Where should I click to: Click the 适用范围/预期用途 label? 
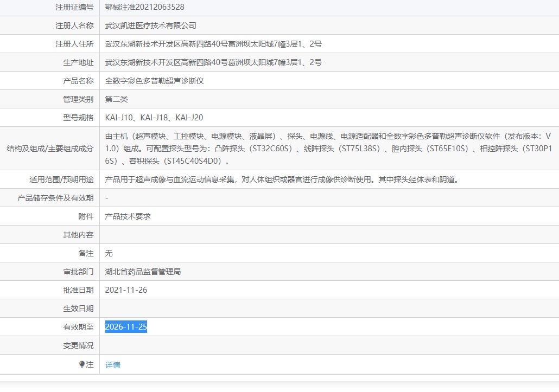click(x=61, y=180)
